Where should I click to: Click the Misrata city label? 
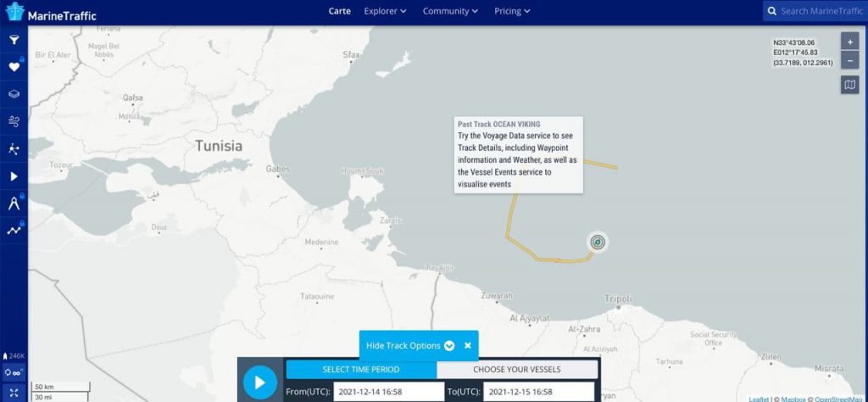(829, 368)
